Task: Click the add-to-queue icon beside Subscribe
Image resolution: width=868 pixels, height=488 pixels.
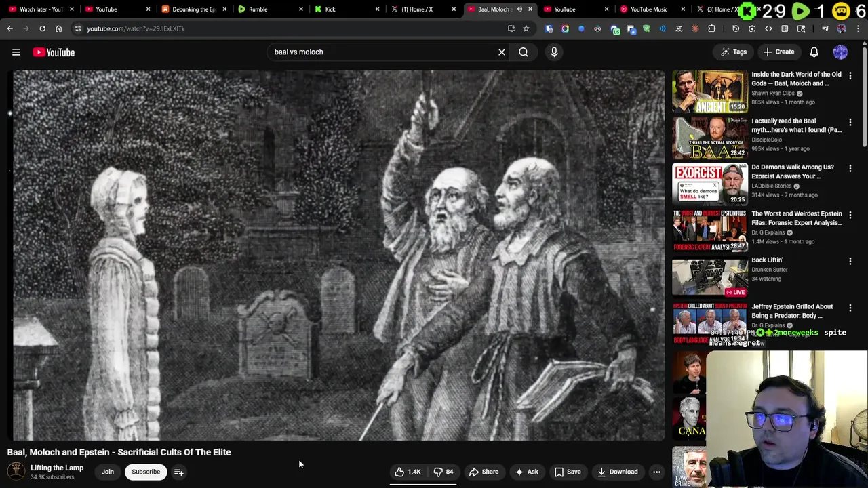Action: click(178, 472)
